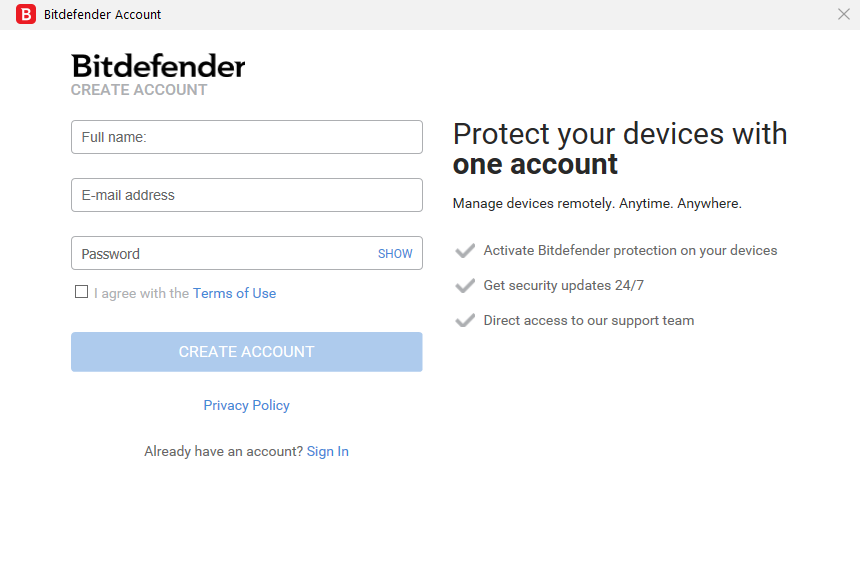Focus the Full name input field
Viewport: 860px width, 581px height.
click(x=247, y=137)
